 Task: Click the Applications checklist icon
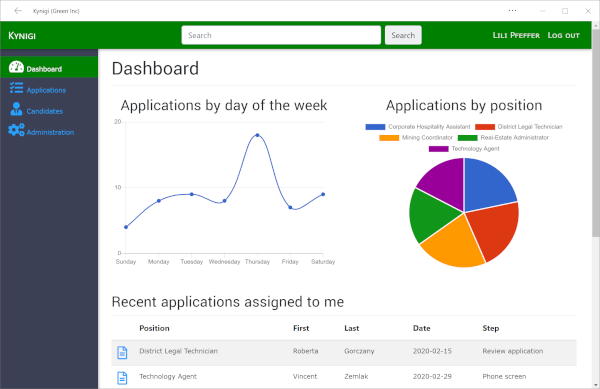16,88
